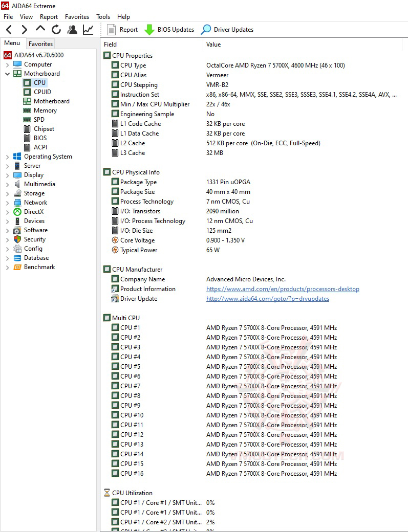Select the Storage node
This screenshot has width=408, height=532.
tap(29, 193)
